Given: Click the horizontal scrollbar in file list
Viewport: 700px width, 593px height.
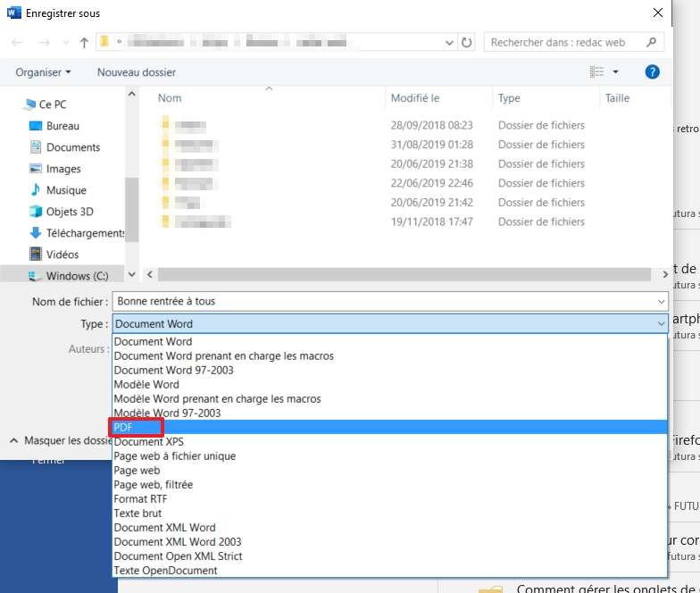Looking at the screenshot, I should coord(357,275).
